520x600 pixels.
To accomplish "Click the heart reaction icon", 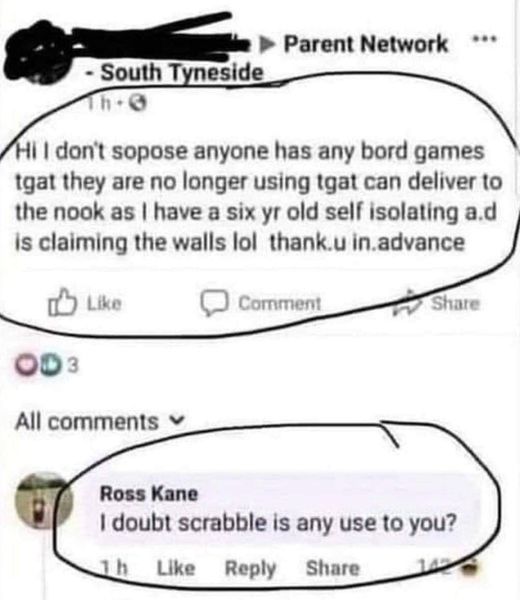I will [24, 365].
